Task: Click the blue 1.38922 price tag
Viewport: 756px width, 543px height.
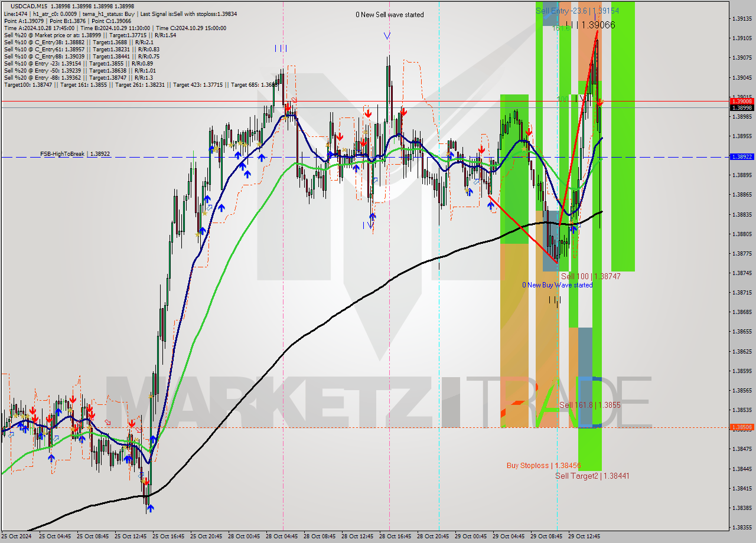Action: pos(741,157)
